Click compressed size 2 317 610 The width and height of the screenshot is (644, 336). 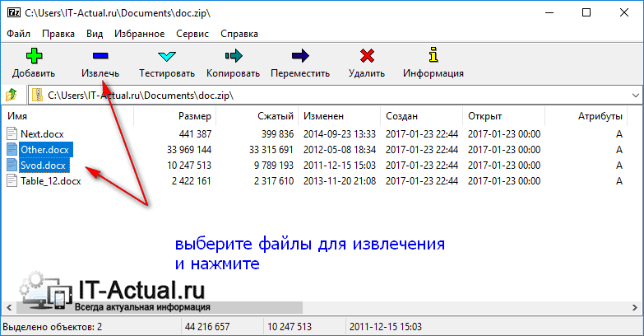274,181
